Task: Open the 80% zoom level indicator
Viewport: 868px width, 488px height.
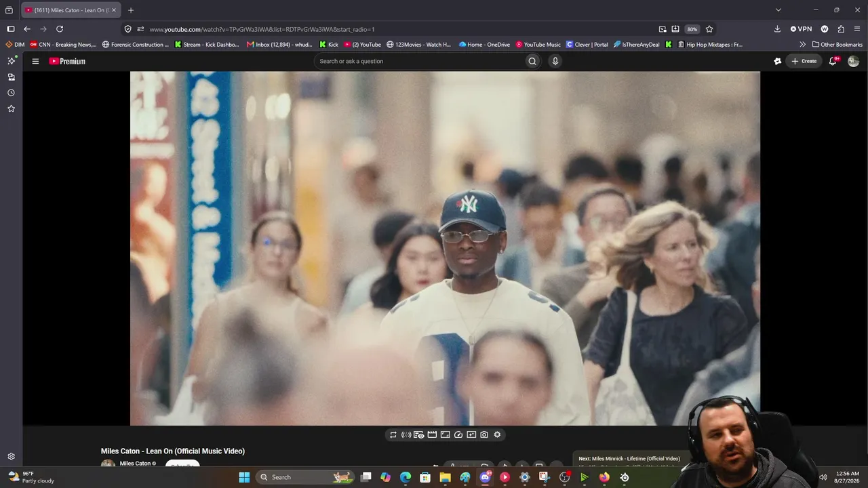Action: [692, 29]
